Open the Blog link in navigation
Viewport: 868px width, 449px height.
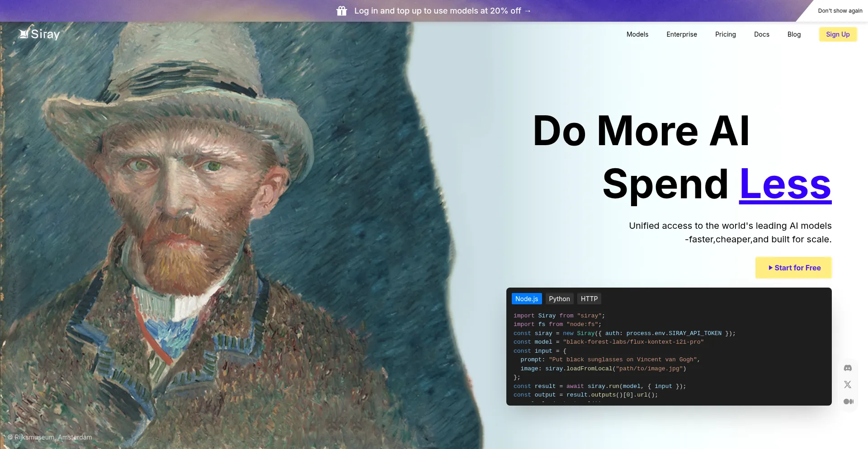click(x=794, y=34)
